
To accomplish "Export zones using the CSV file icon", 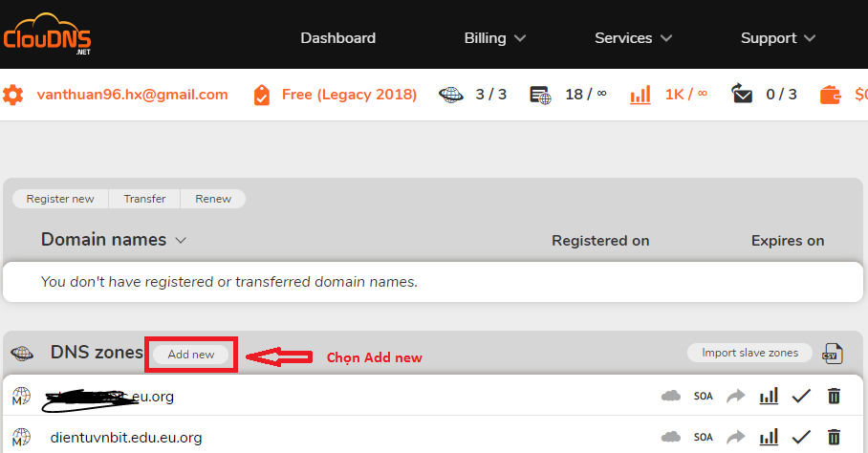I will coord(832,354).
